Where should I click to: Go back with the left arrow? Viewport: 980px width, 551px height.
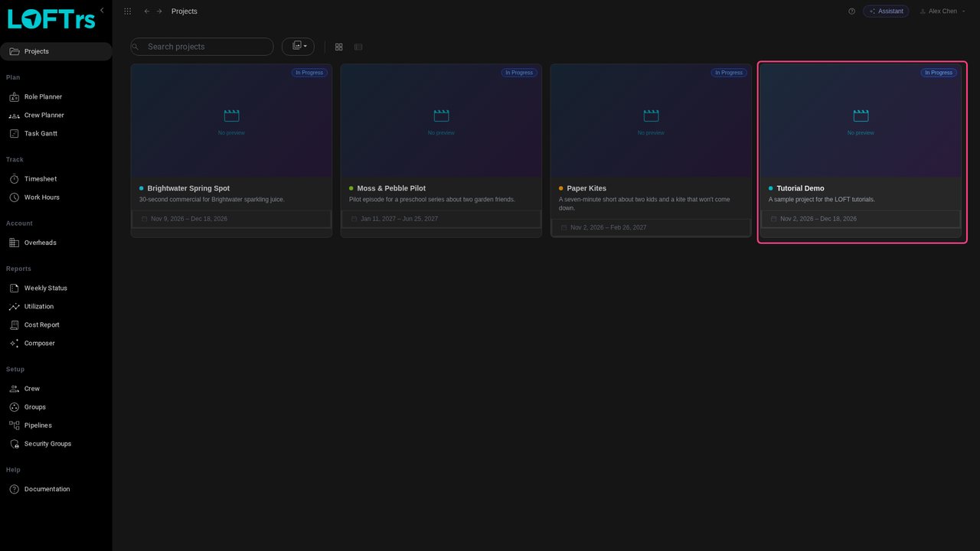[x=147, y=11]
